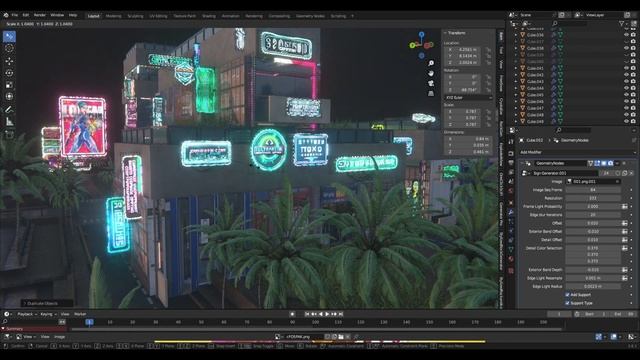Expand Cube.036 in outliner
This screenshot has width=640, height=360.
click(x=516, y=35)
